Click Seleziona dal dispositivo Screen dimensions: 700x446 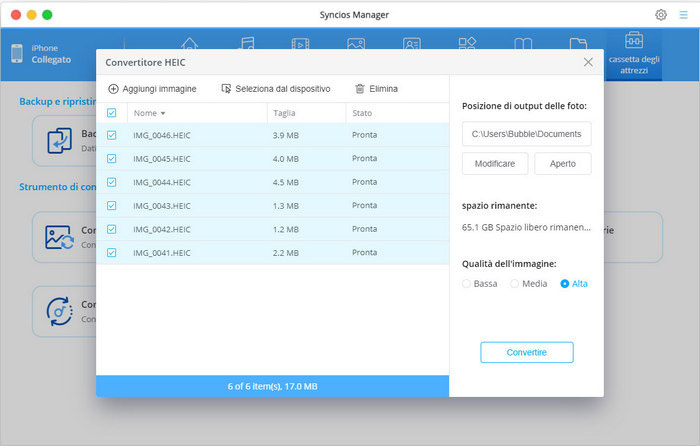[x=276, y=89]
